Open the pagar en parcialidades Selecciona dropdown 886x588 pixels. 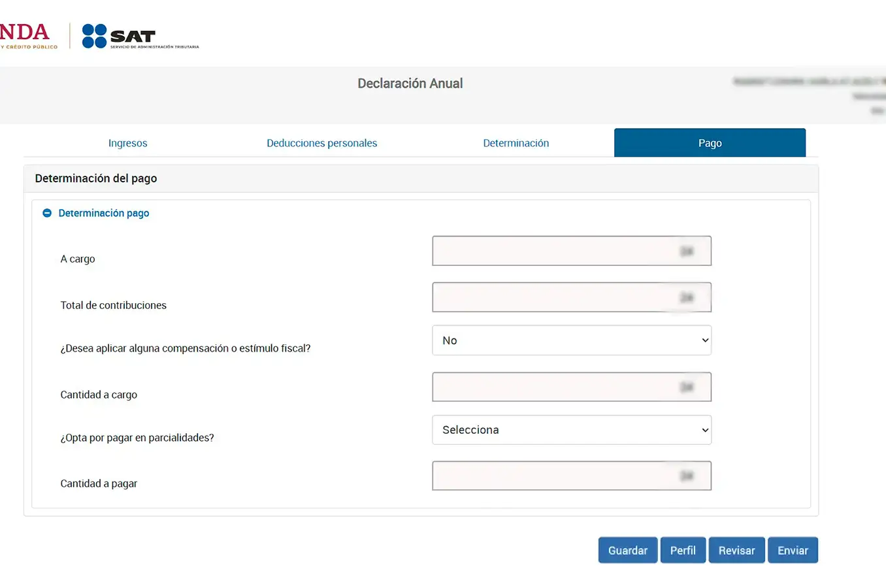click(572, 430)
